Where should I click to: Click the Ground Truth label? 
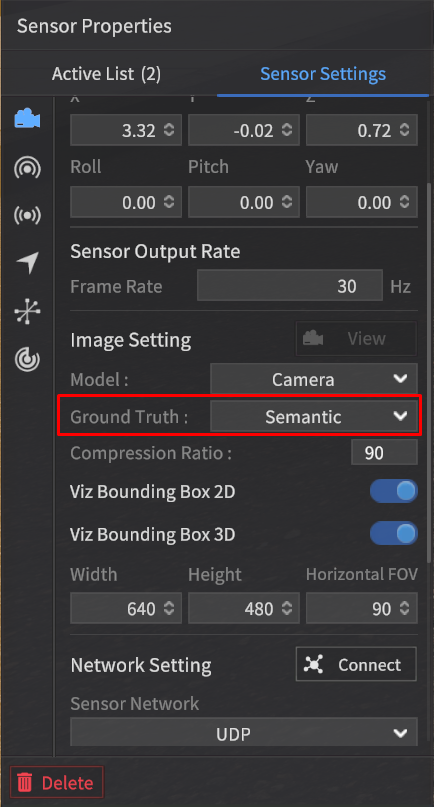click(x=129, y=416)
